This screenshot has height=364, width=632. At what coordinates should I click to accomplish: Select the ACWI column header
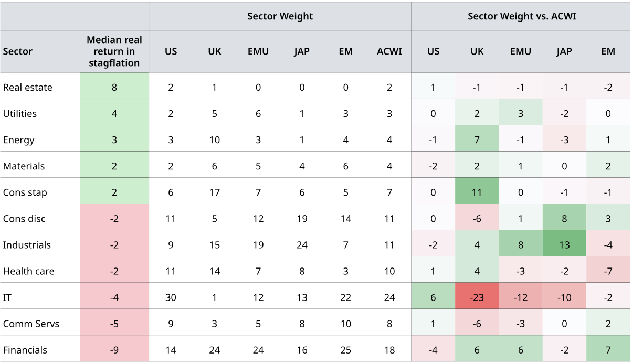(x=389, y=51)
